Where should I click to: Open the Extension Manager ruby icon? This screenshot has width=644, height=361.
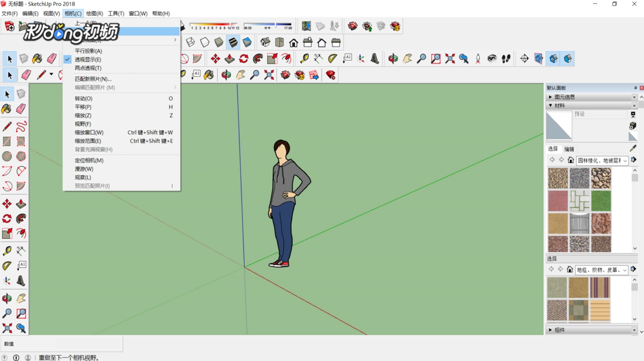[331, 75]
